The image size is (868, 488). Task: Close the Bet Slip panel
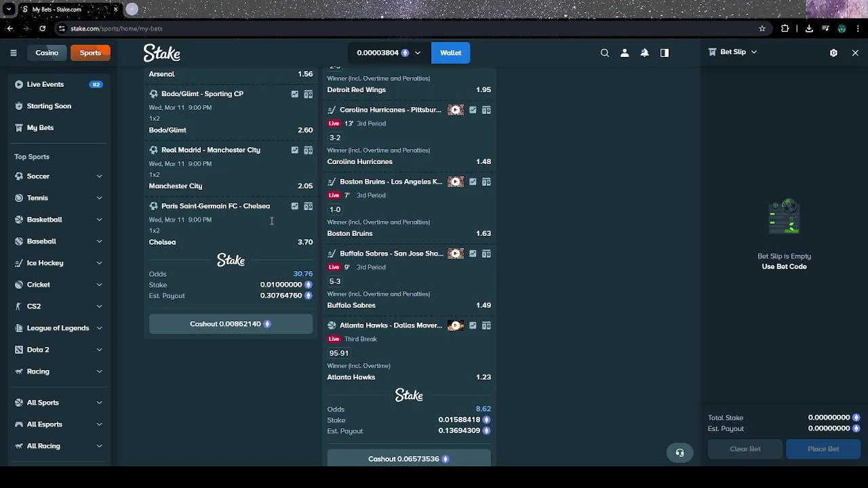click(855, 53)
